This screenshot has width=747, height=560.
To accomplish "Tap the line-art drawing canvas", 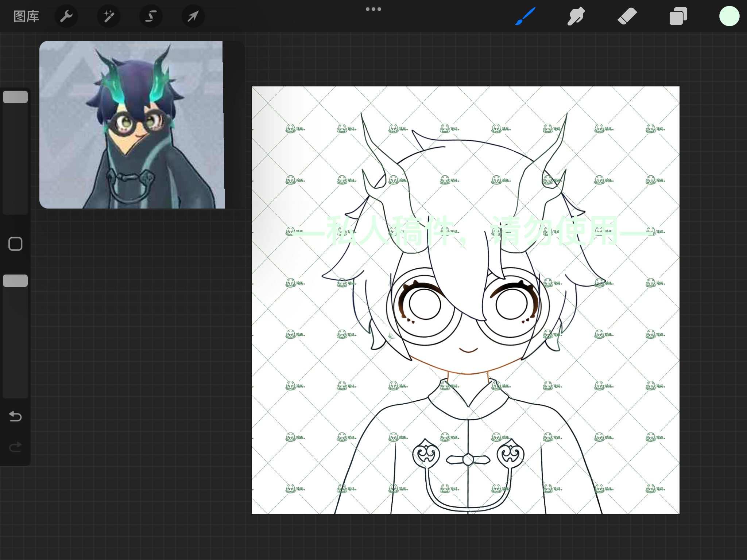I will point(465,300).
